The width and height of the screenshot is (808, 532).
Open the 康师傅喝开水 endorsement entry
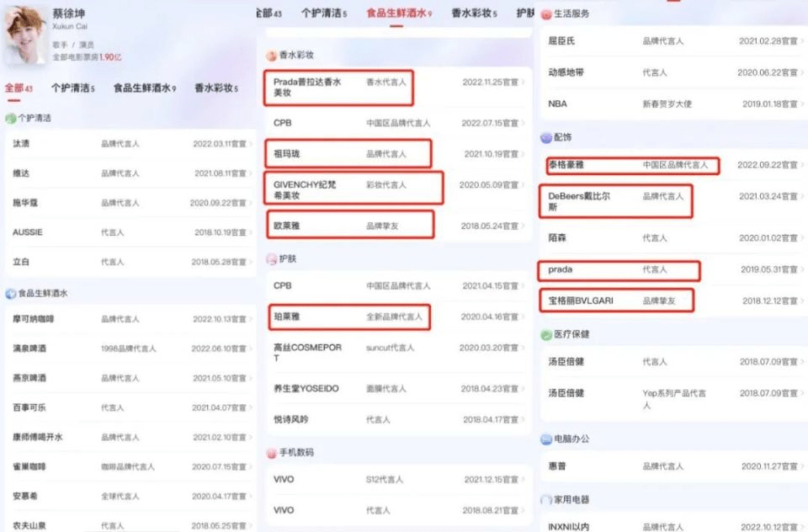pos(131,437)
